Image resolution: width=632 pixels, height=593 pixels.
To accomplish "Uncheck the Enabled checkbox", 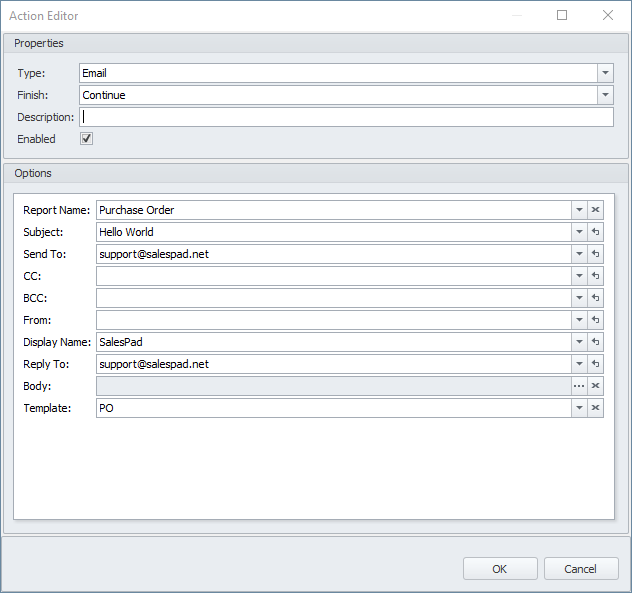I will pos(87,139).
